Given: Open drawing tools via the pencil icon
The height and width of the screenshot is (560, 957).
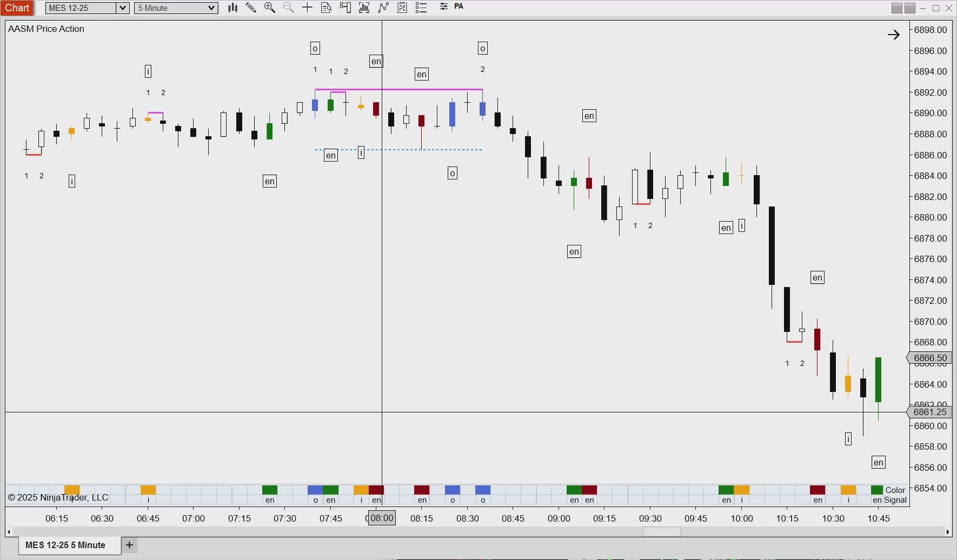Looking at the screenshot, I should coord(251,8).
